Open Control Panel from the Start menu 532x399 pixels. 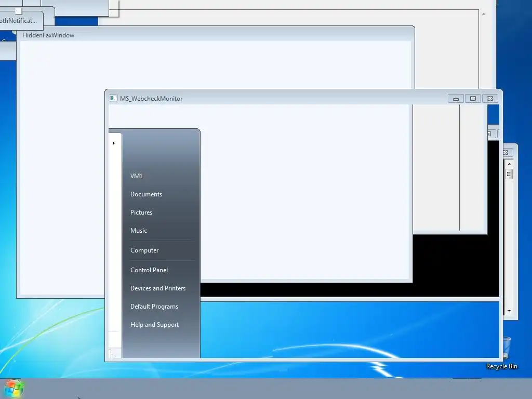click(x=149, y=270)
